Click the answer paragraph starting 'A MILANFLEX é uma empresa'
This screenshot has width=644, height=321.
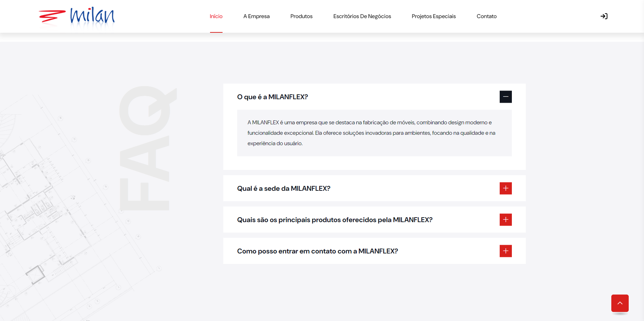click(x=371, y=133)
